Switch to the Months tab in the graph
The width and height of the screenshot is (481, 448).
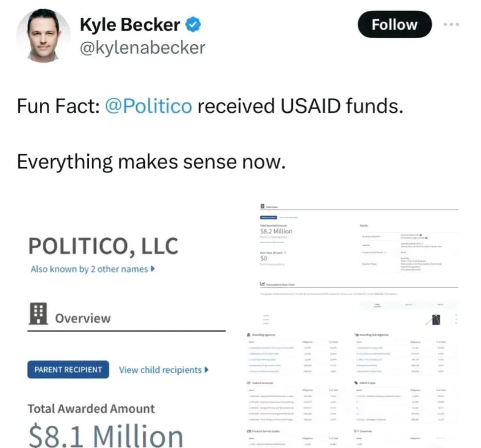(440, 305)
